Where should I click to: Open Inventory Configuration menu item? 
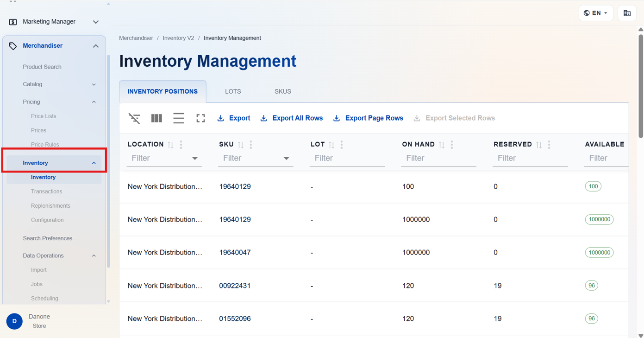47,220
